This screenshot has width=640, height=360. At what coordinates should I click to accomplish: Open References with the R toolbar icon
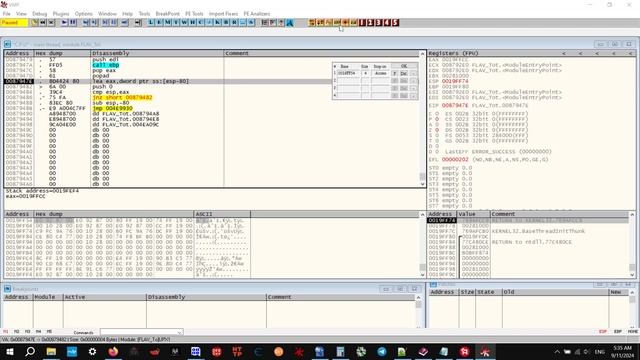234,22
